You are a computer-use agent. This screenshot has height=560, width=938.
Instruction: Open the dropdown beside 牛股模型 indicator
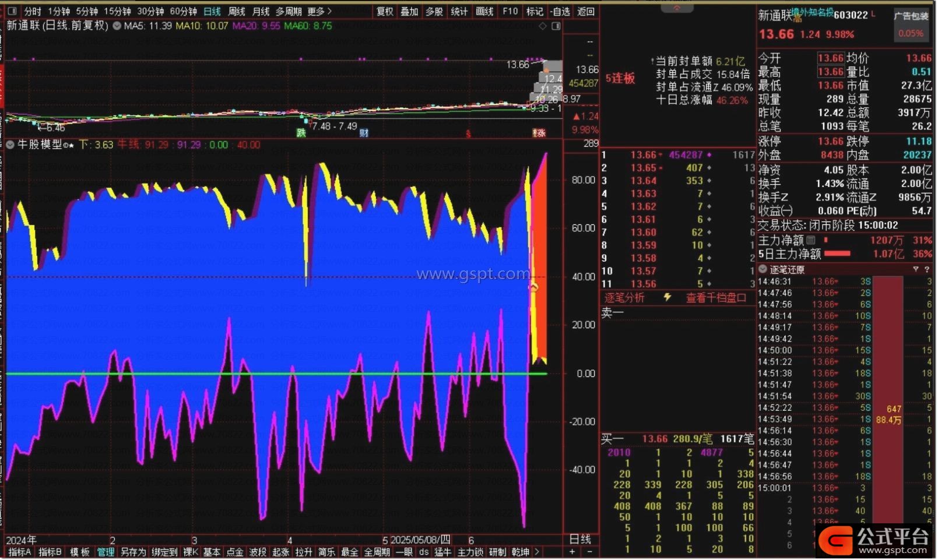(10, 145)
